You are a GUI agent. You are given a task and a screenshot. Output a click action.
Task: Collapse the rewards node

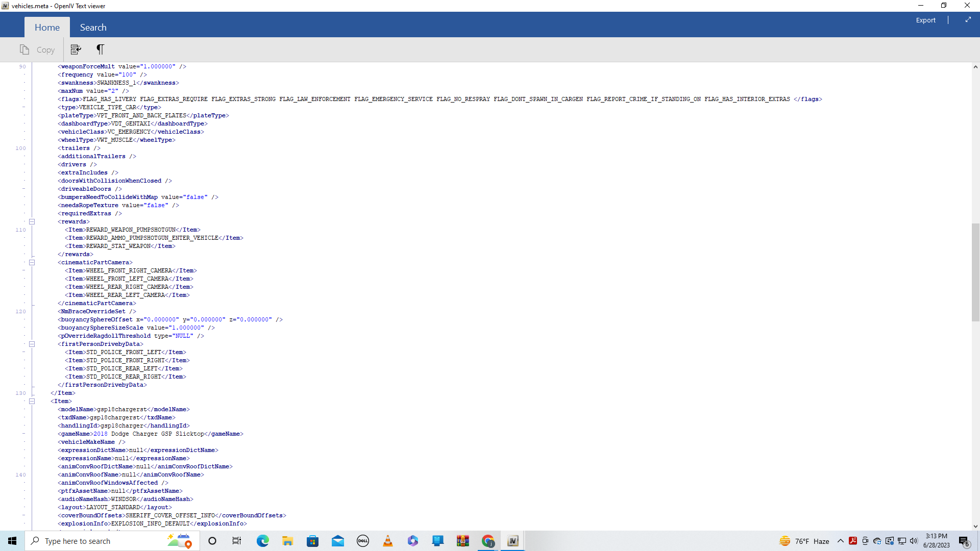(32, 221)
